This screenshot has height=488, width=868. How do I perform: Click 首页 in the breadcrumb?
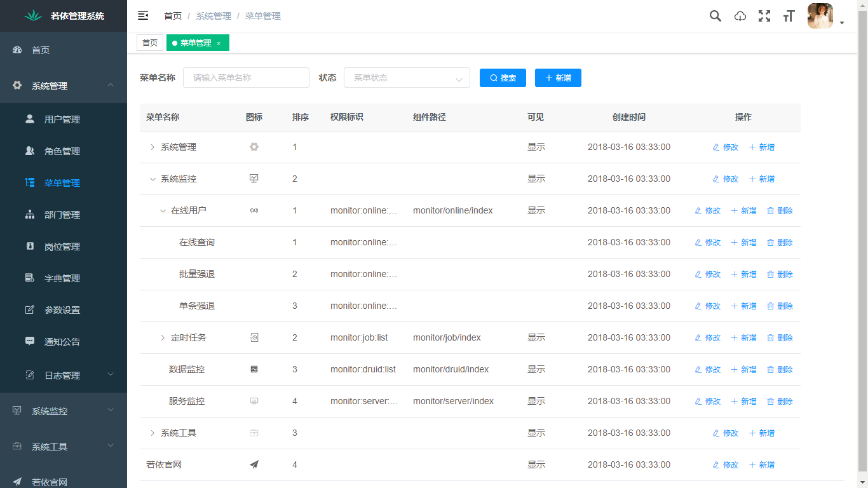pyautogui.click(x=173, y=16)
